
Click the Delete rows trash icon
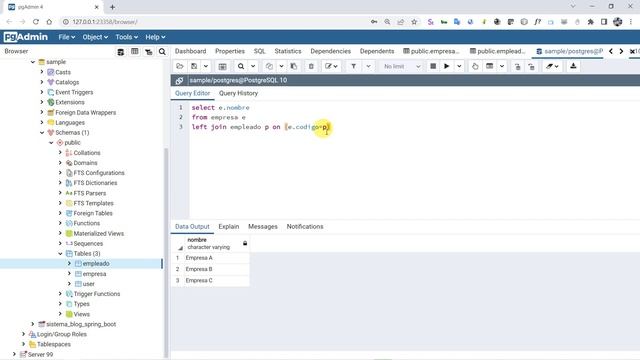click(311, 66)
